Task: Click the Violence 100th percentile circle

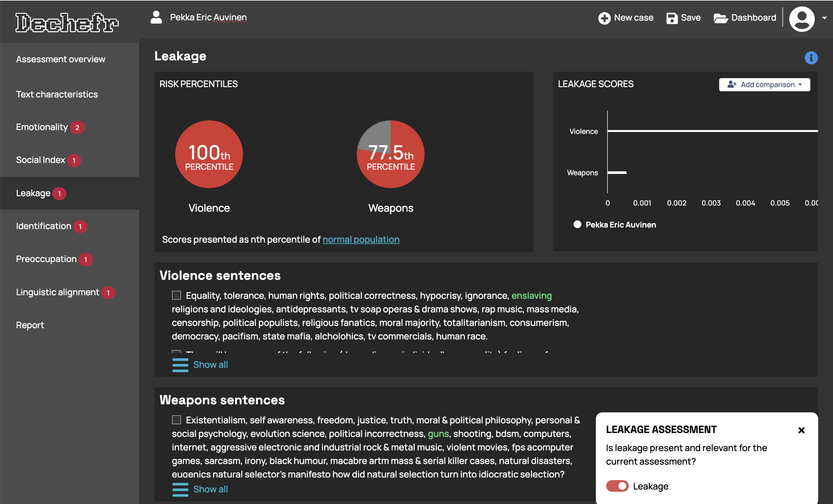Action: [x=209, y=154]
